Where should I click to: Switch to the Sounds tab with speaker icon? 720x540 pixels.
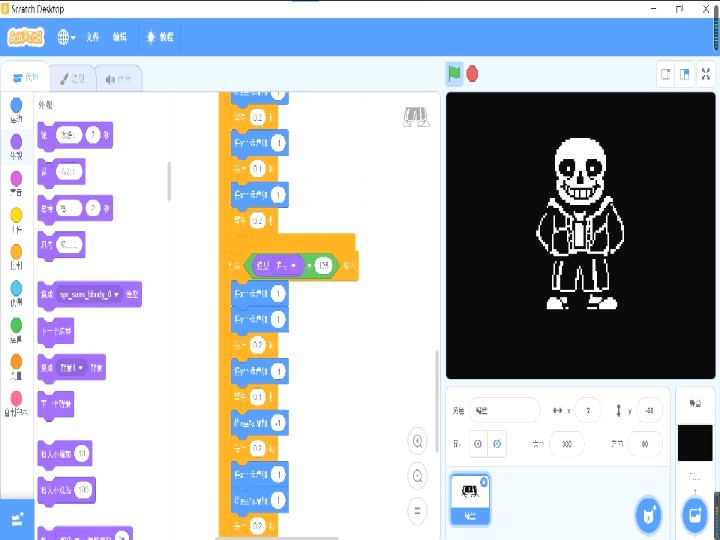tap(117, 78)
